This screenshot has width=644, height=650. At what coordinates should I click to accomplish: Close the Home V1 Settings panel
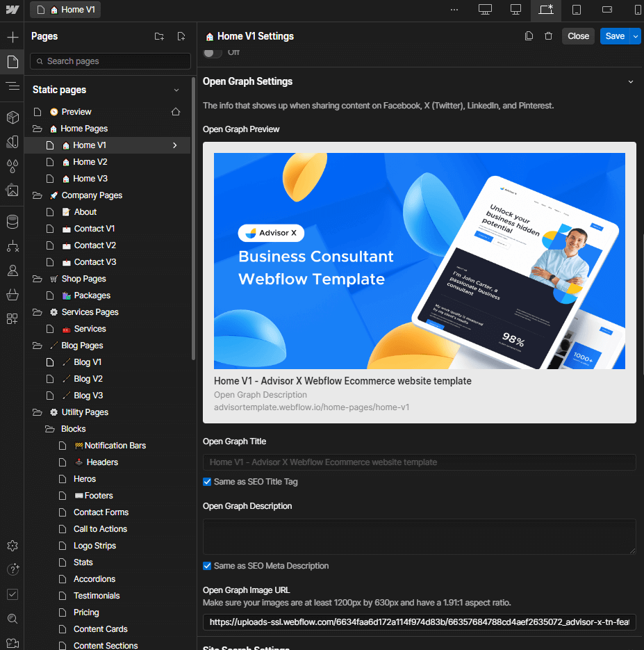tap(578, 36)
